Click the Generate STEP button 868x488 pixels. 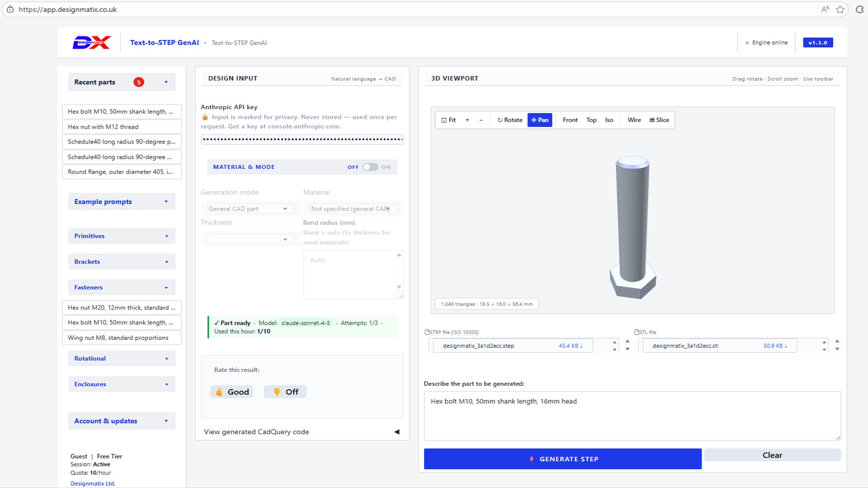pyautogui.click(x=562, y=459)
